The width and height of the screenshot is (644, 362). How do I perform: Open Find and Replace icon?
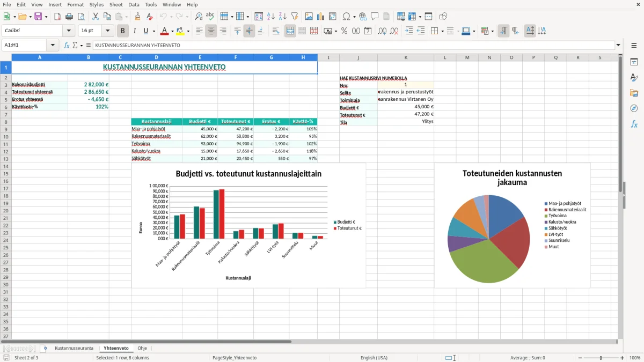[199, 17]
